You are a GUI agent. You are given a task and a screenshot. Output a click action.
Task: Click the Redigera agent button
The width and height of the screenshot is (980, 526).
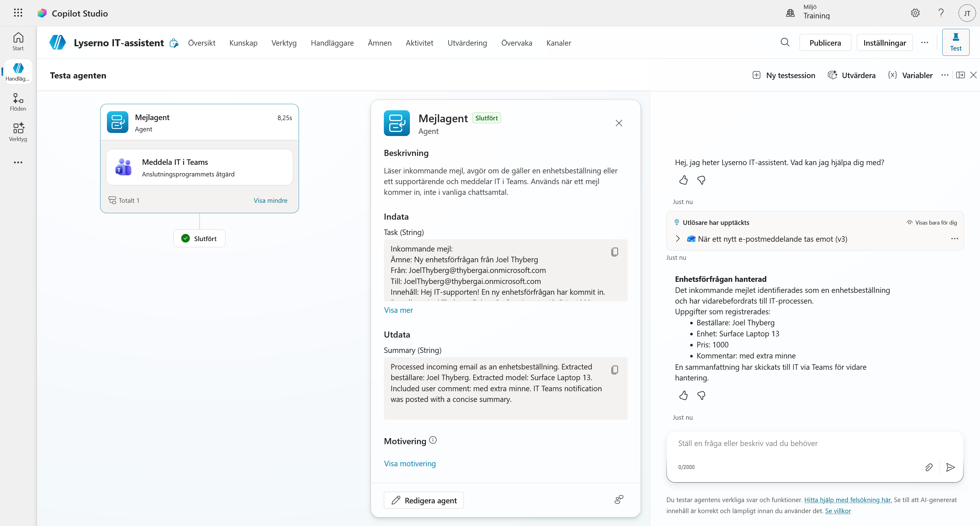pyautogui.click(x=423, y=500)
